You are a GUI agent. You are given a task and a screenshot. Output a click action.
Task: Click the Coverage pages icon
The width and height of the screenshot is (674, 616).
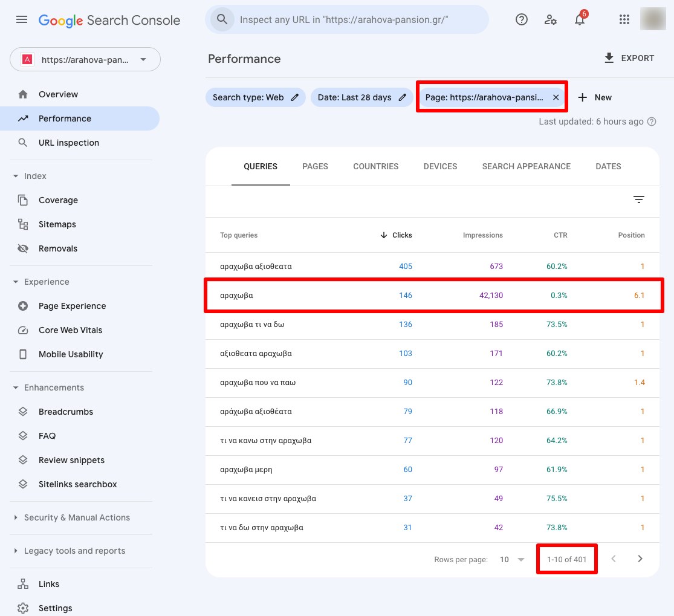click(23, 200)
